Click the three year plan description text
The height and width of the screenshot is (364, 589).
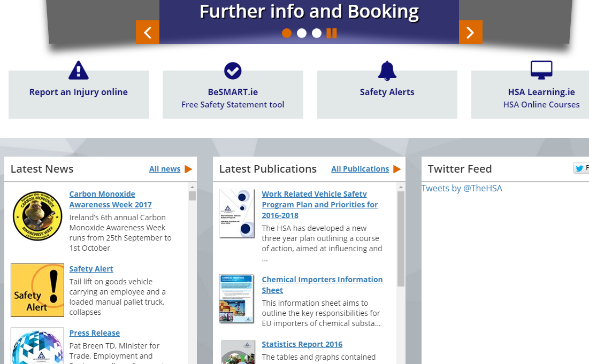[x=322, y=243]
